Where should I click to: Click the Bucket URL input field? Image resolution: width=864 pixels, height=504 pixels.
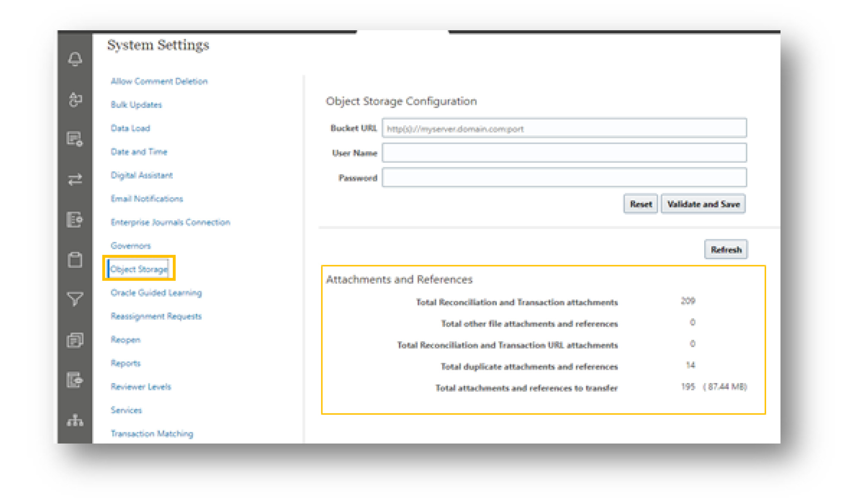coord(564,128)
